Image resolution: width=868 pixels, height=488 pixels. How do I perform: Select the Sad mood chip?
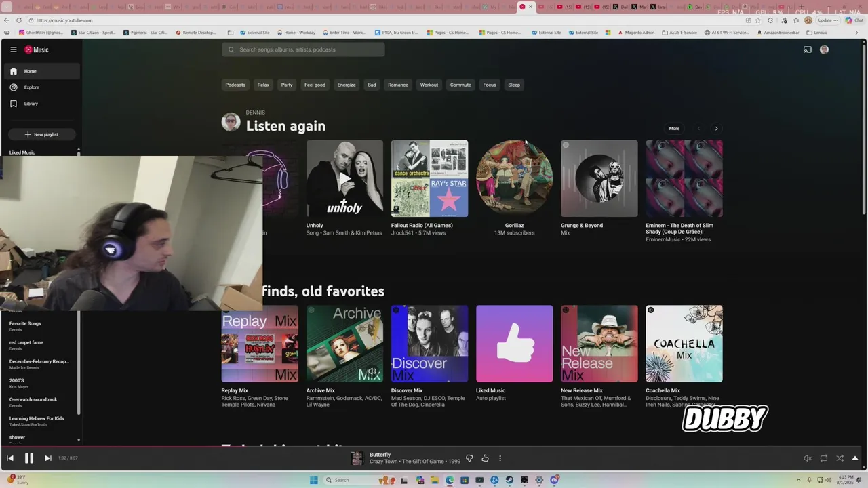coord(372,85)
